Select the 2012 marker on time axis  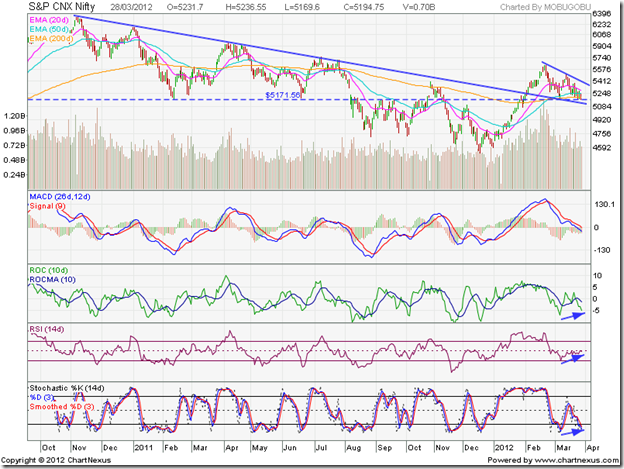coord(504,448)
